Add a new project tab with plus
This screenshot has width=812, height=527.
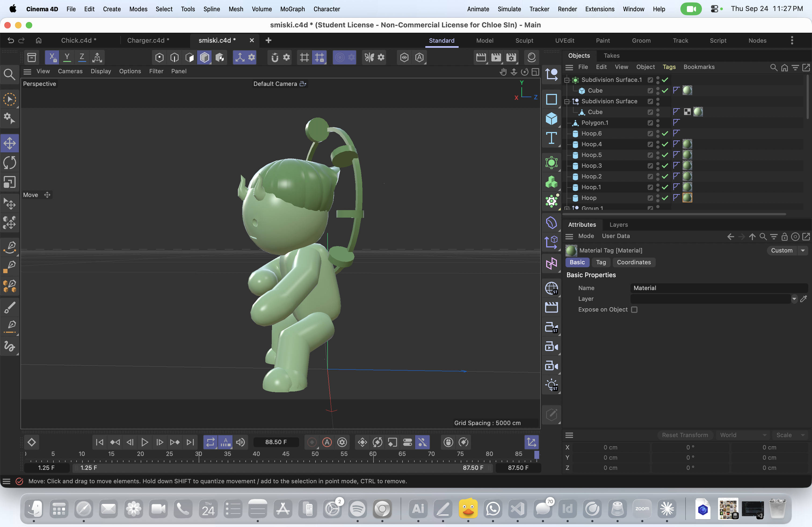click(269, 40)
